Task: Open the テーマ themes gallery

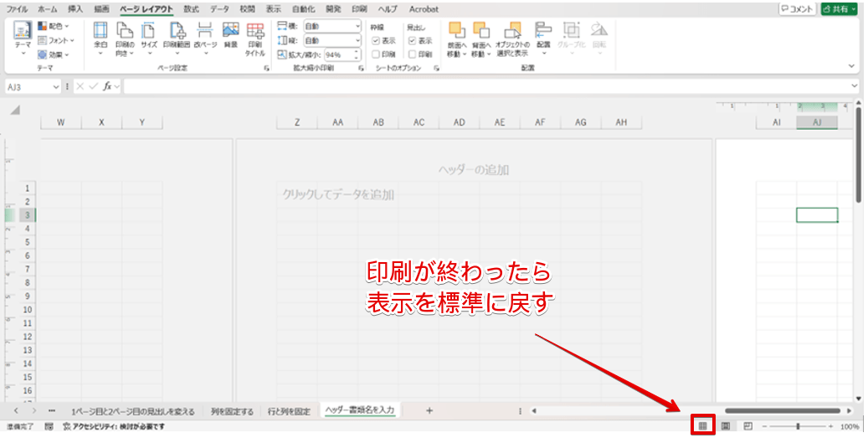Action: (x=23, y=37)
